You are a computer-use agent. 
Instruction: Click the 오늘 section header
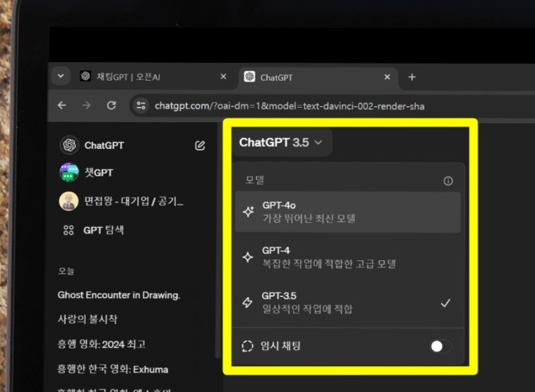click(x=66, y=271)
